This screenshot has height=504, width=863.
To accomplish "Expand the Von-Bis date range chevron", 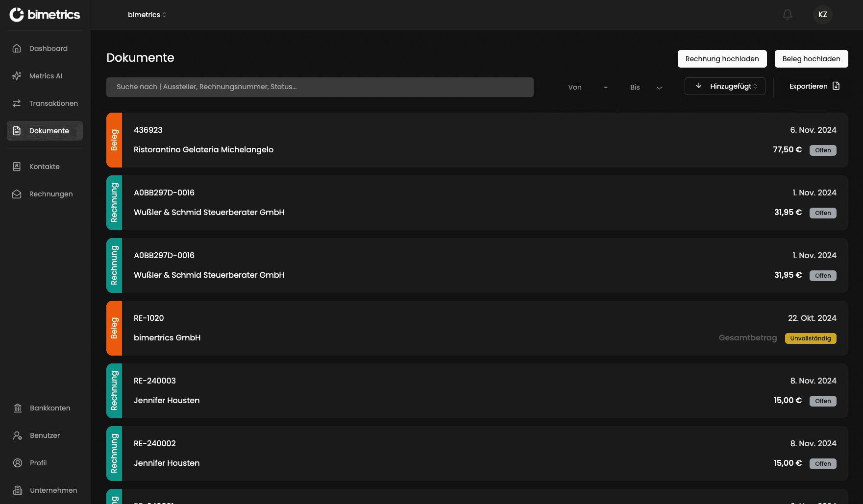I will (x=659, y=88).
